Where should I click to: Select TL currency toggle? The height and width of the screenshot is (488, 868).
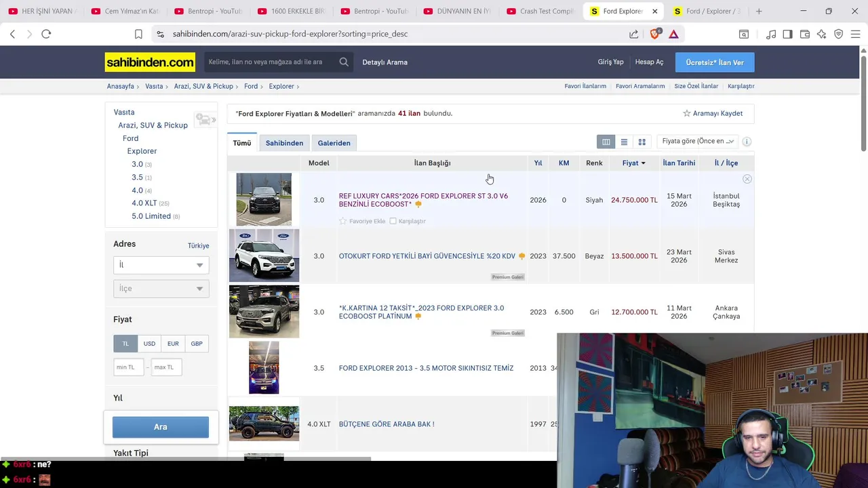coord(125,344)
